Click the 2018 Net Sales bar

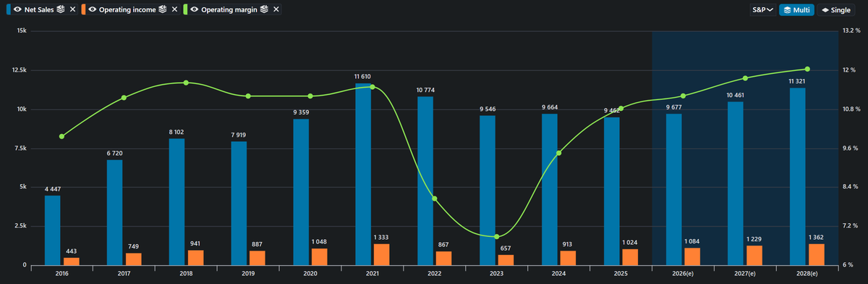click(x=176, y=201)
